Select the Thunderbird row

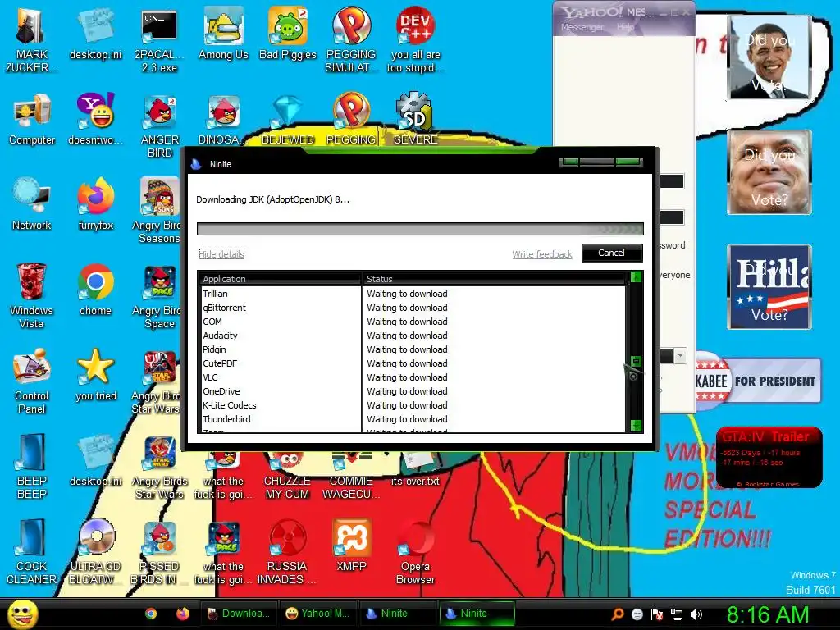click(412, 419)
